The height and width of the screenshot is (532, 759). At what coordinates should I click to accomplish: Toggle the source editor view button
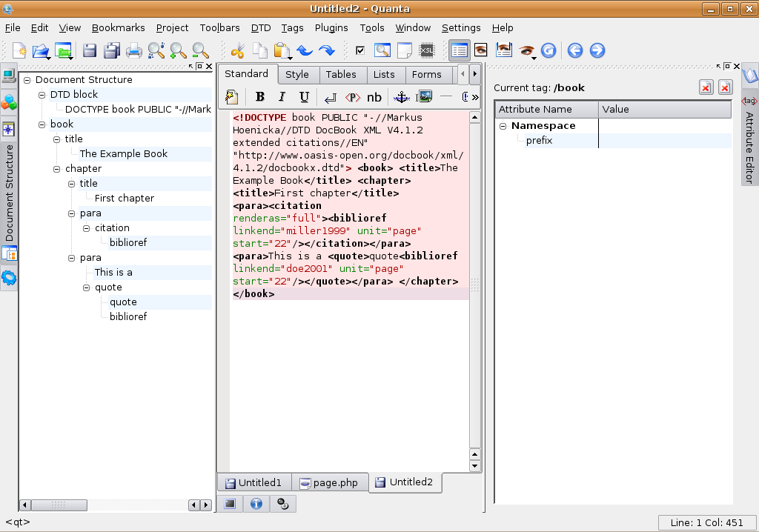tap(459, 50)
